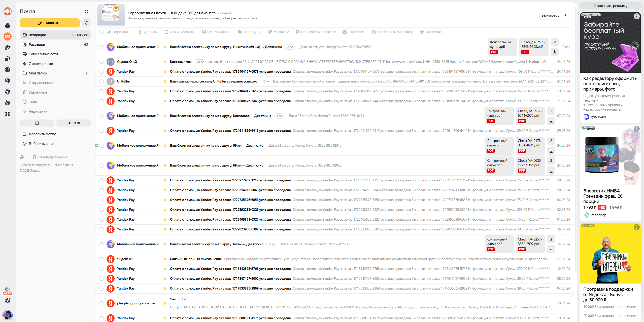The width and height of the screenshot is (644, 322).
Task: Show bookmarked emails with the flag filter
Action: click(37, 123)
